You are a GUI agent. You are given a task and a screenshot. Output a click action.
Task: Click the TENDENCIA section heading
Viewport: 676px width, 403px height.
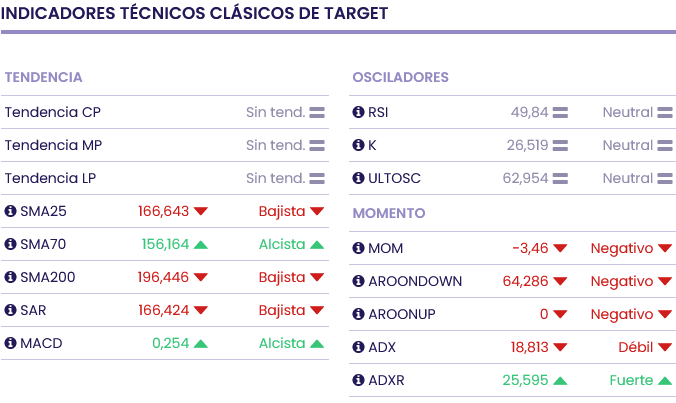coord(43,77)
